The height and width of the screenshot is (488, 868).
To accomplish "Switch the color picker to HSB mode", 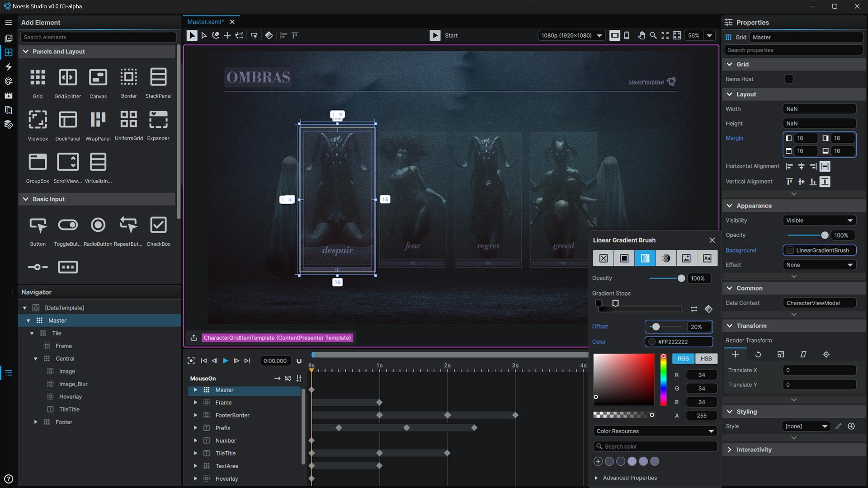I will [x=707, y=358].
